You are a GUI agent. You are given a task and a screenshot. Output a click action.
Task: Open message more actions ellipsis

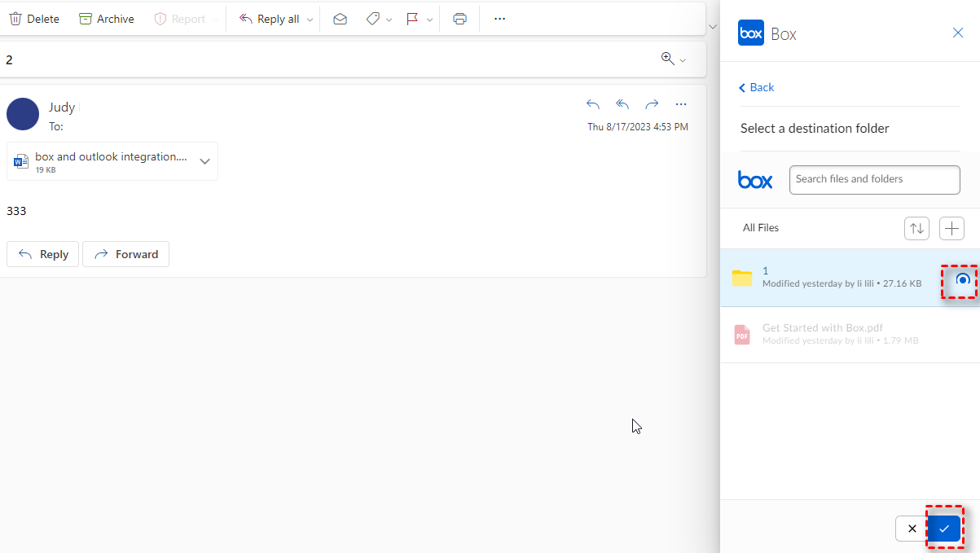(681, 104)
